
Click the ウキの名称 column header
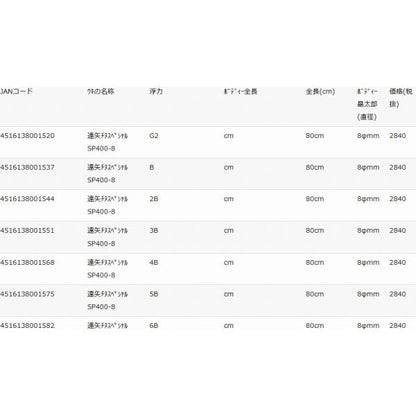pyautogui.click(x=101, y=91)
